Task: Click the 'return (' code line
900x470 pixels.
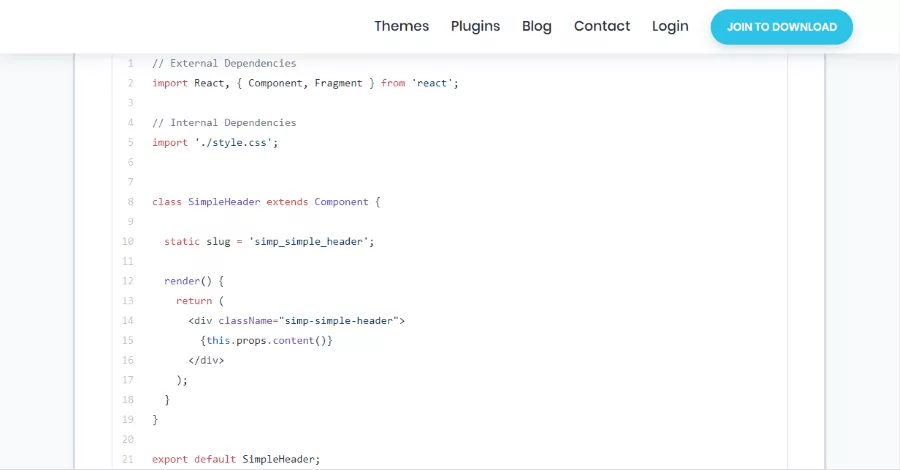Action: click(200, 301)
